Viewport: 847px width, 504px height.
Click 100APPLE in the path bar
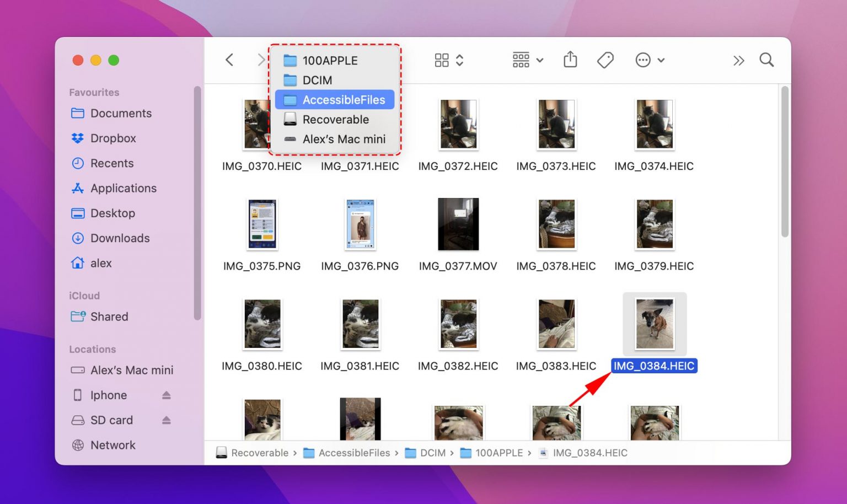(499, 453)
